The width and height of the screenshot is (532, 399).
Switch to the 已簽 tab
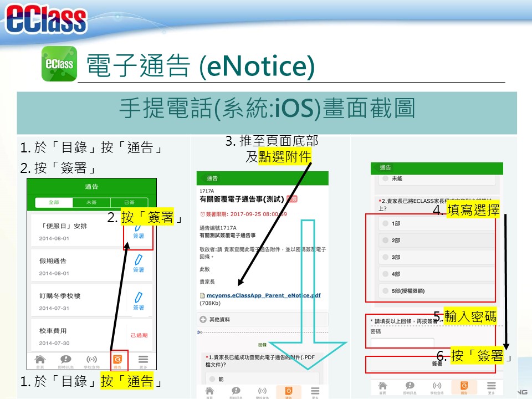coord(129,202)
